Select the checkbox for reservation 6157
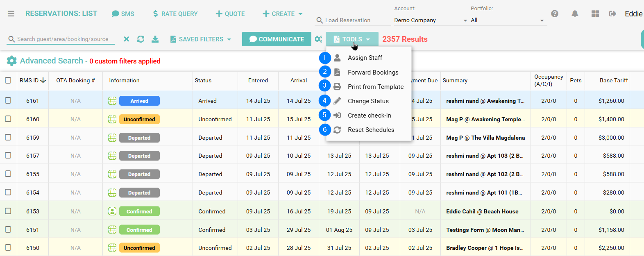The height and width of the screenshot is (256, 644). 8,155
